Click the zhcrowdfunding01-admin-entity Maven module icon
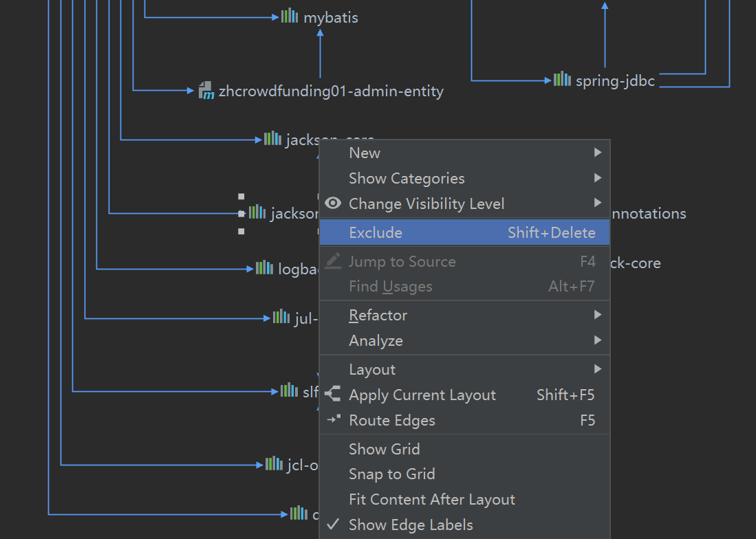 pos(206,90)
